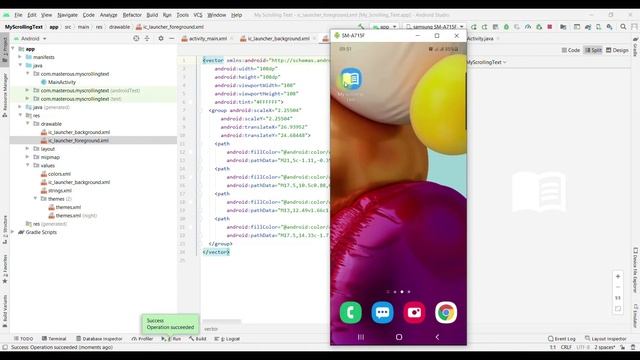Screen dimensions: 640x360
Task: Open the app run configuration dropdown
Action: click(384, 27)
